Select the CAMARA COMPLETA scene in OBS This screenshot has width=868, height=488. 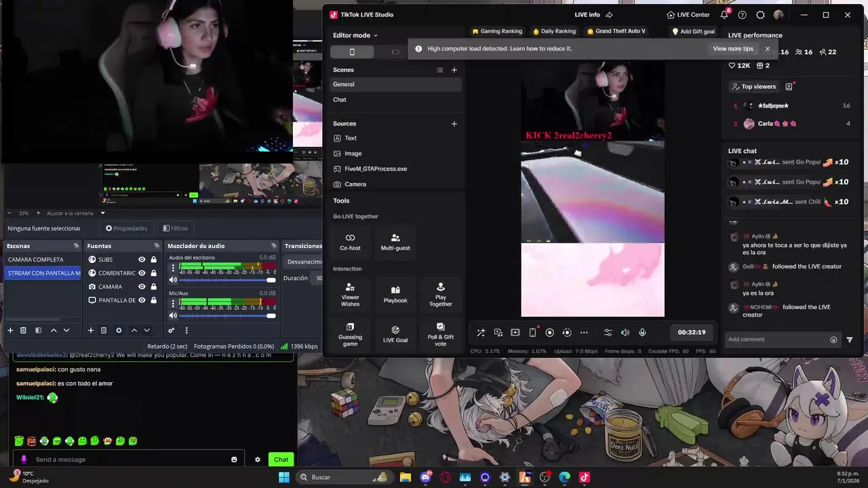pyautogui.click(x=43, y=260)
